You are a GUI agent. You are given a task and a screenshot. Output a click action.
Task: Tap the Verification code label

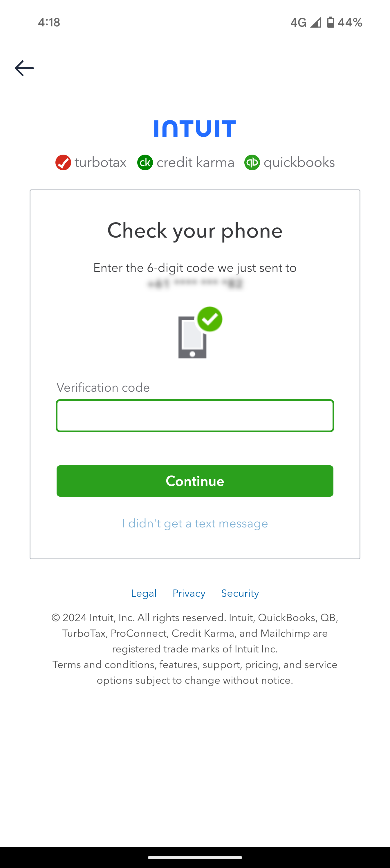(103, 388)
